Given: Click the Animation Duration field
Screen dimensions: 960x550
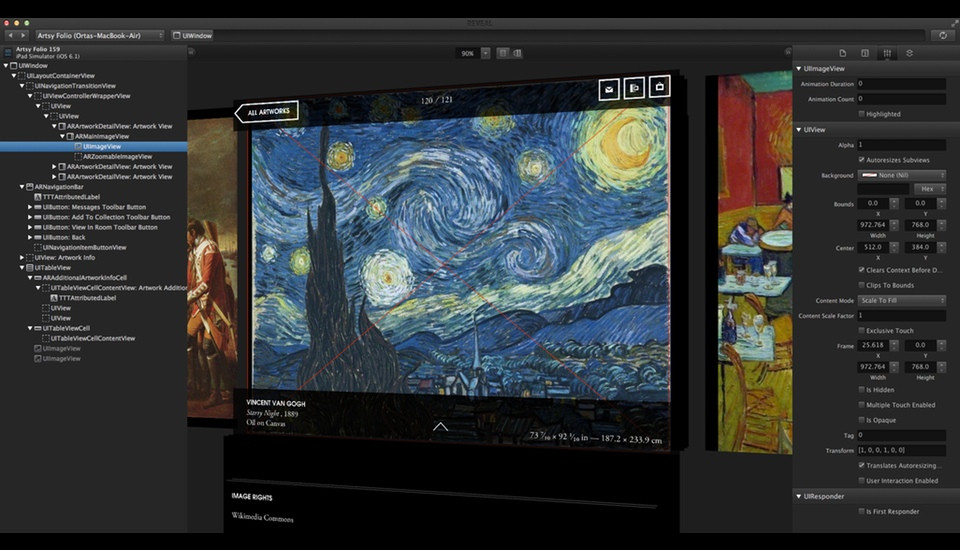Looking at the screenshot, I should coord(902,83).
